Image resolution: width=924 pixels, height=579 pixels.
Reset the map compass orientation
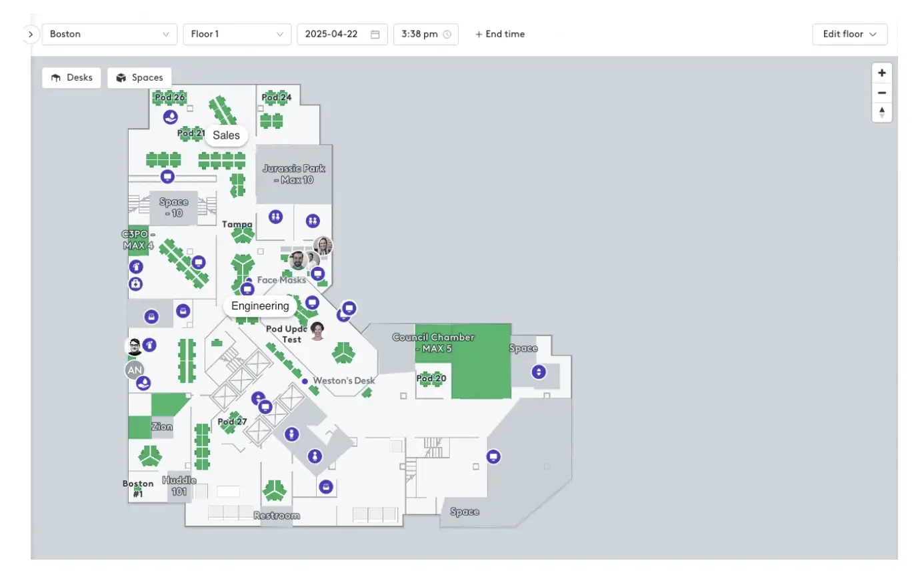click(882, 112)
